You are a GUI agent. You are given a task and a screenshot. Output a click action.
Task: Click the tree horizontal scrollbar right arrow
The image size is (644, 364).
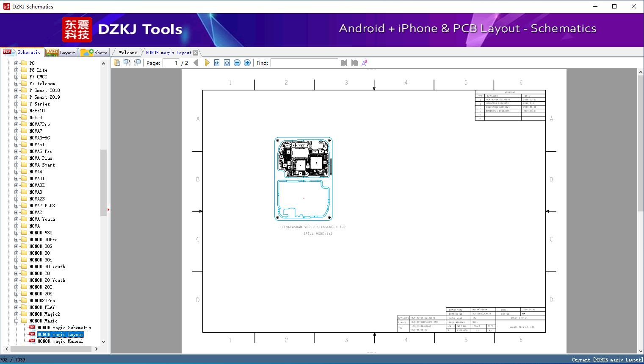coord(96,349)
